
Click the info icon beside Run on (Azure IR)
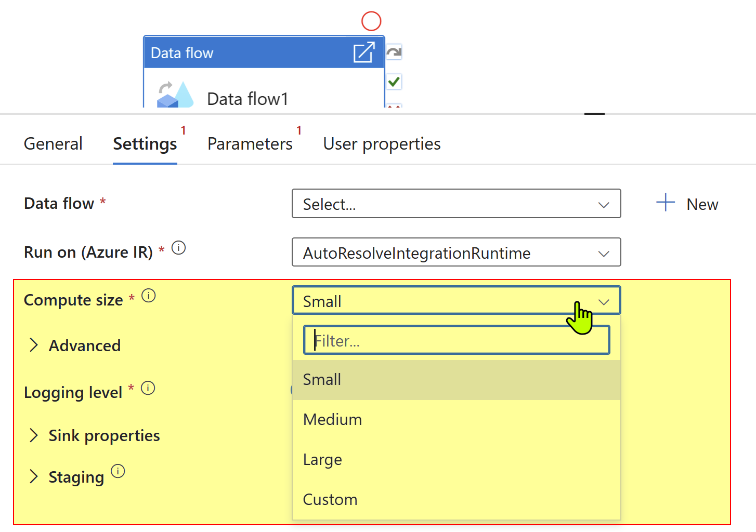[x=178, y=248]
